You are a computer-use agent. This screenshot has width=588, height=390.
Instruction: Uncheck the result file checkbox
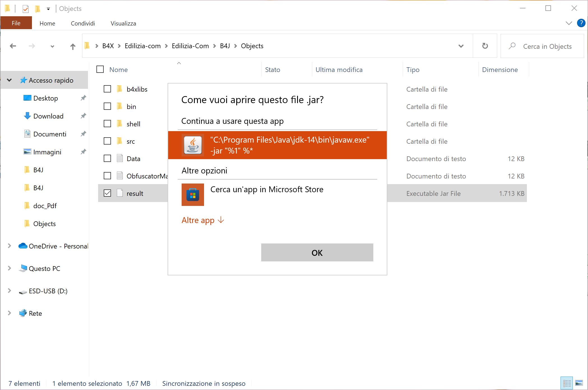pos(107,193)
